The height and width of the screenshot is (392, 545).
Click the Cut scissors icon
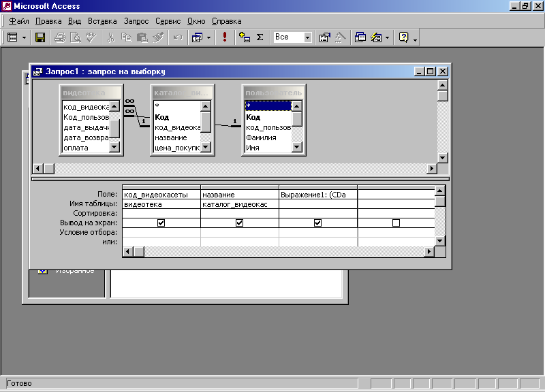pyautogui.click(x=111, y=37)
